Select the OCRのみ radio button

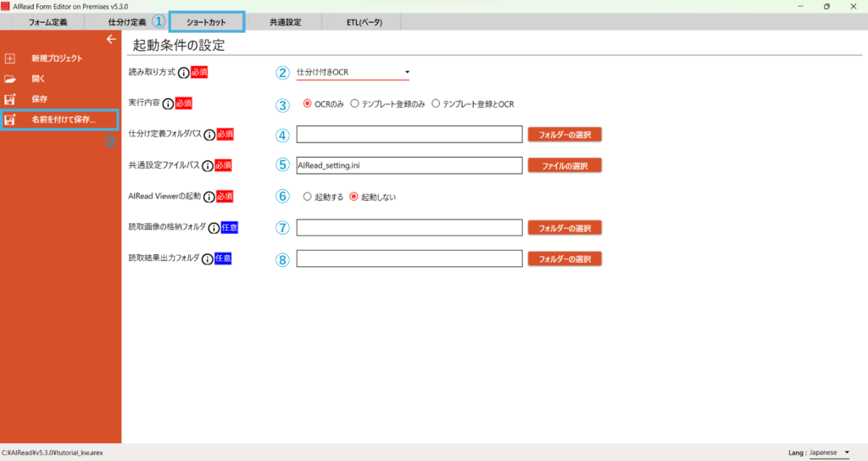click(x=308, y=103)
